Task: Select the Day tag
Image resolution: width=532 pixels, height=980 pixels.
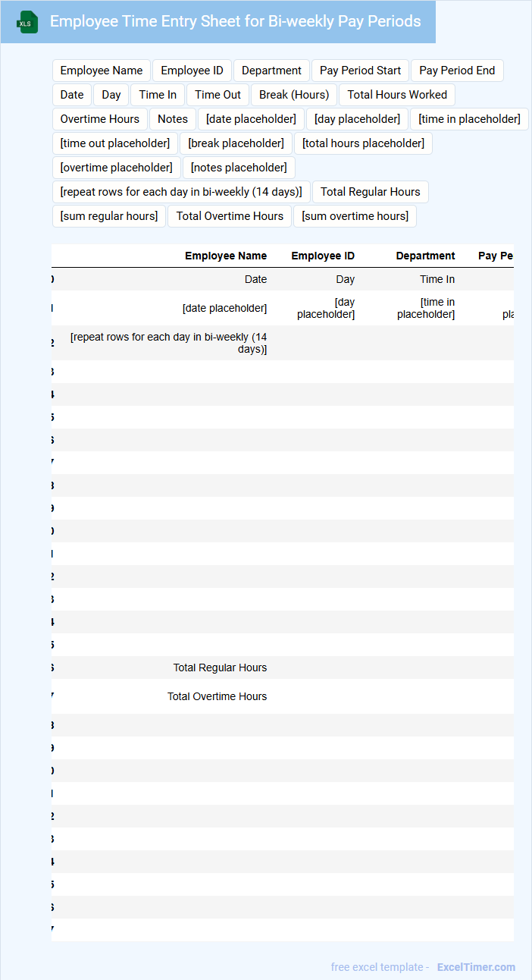Action: click(111, 95)
